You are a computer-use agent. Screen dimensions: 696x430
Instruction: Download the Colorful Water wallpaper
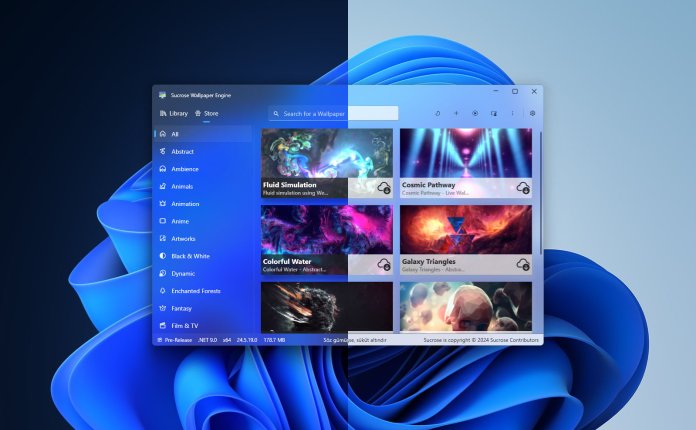(x=384, y=264)
